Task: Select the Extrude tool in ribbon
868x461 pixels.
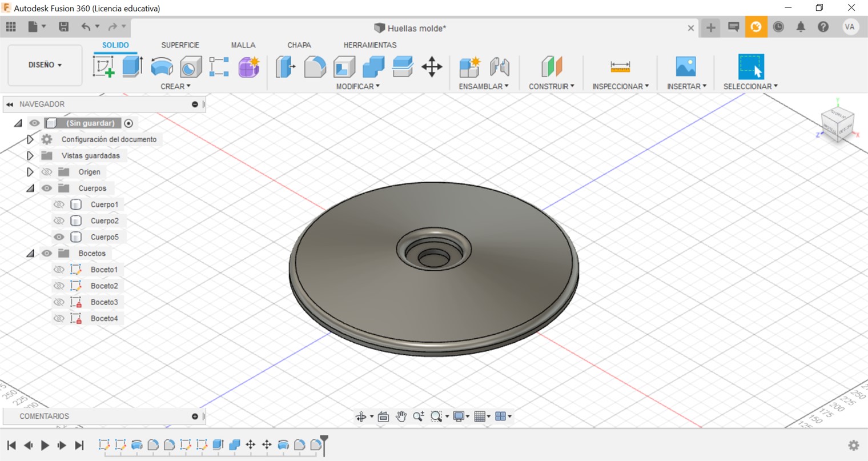Action: tap(132, 67)
